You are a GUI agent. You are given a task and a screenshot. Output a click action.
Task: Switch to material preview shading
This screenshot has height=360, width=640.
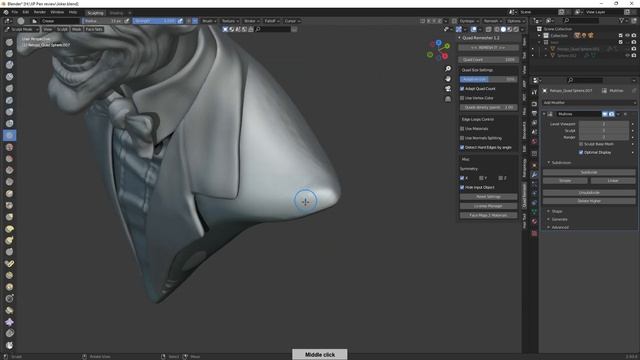click(509, 29)
